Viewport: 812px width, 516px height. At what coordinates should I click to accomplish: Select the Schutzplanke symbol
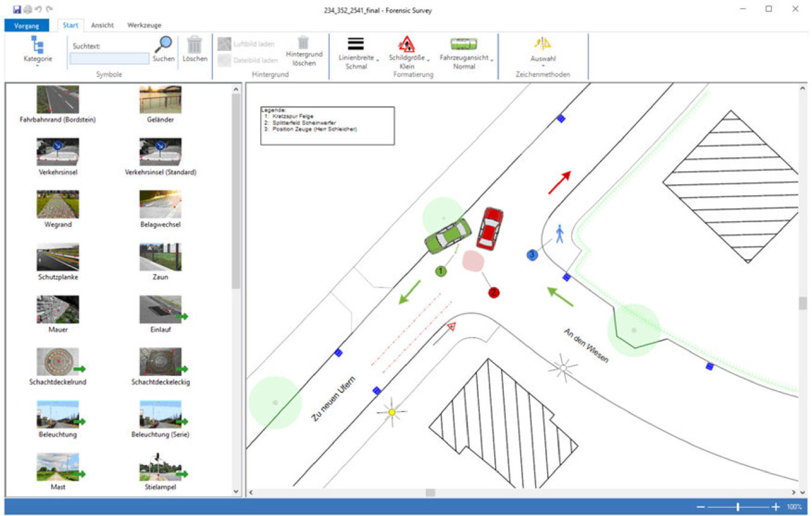click(58, 257)
